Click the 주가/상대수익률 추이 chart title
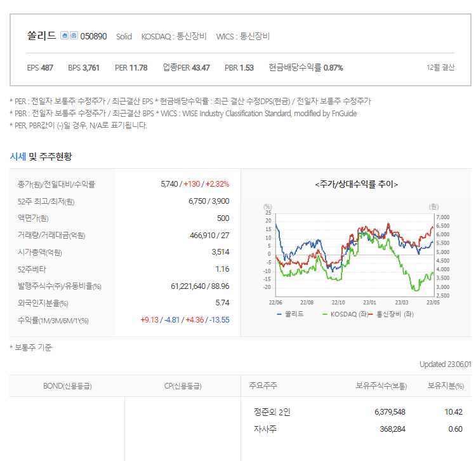This screenshot has width=476, height=461. point(357,184)
